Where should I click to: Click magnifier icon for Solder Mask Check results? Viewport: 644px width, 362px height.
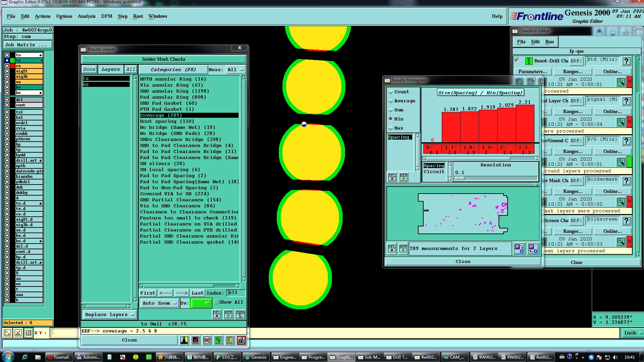coord(621,202)
